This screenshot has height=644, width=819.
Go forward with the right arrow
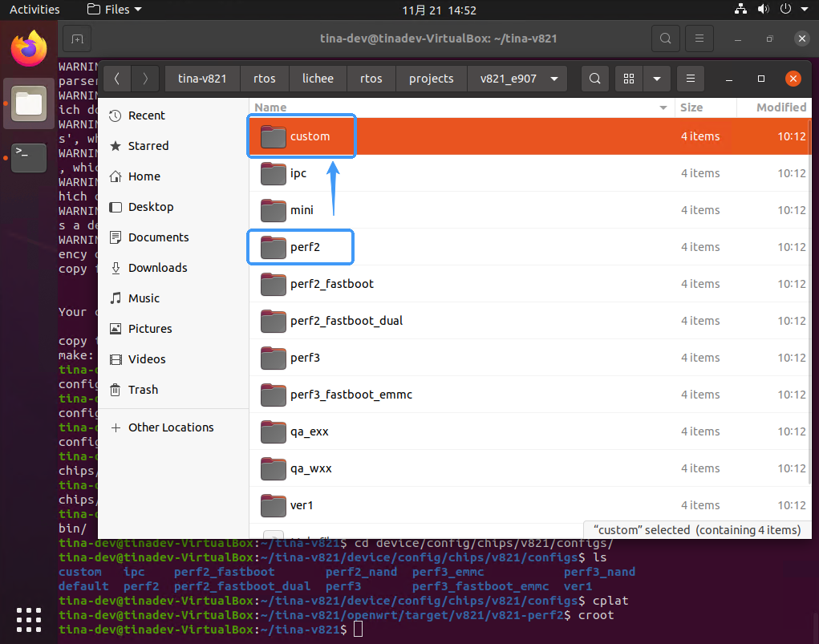coord(145,79)
